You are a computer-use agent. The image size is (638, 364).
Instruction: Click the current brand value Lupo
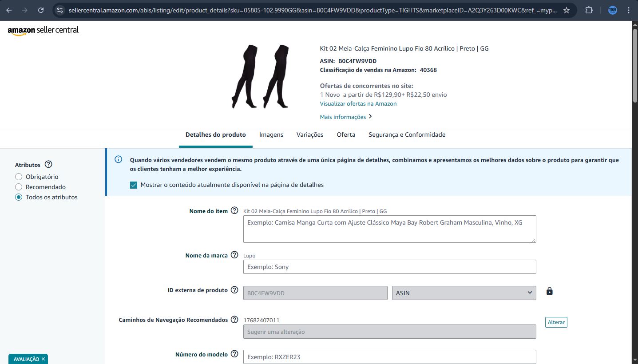tap(250, 256)
